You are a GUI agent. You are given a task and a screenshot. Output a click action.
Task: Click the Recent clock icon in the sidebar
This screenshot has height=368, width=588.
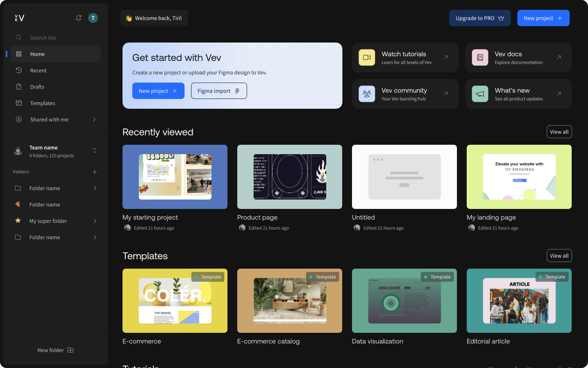(19, 70)
